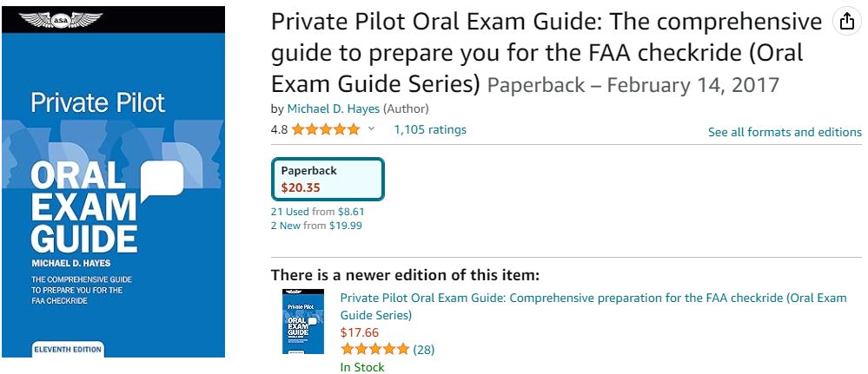Click the newer edition star rating

(x=374, y=350)
